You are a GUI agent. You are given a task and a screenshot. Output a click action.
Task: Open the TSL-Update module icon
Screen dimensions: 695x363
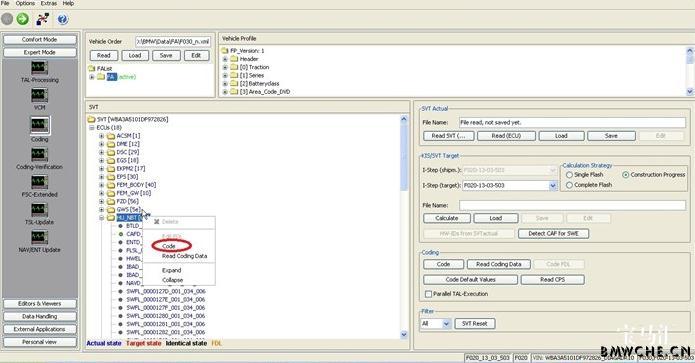point(39,210)
